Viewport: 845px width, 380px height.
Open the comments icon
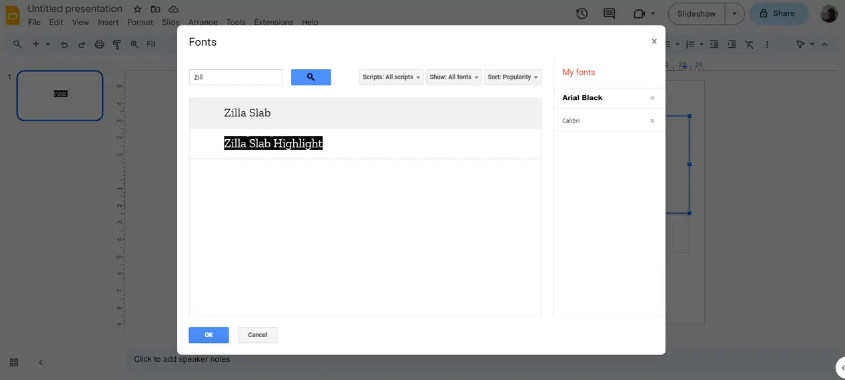click(609, 14)
